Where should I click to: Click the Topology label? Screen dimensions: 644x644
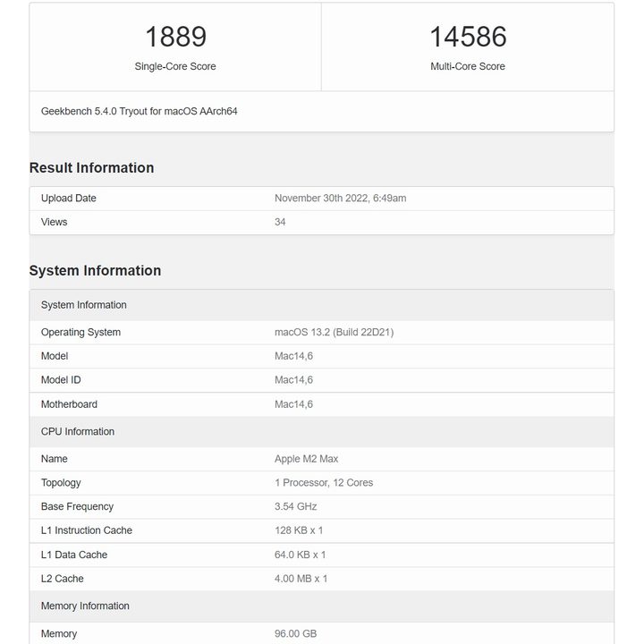[x=61, y=483]
